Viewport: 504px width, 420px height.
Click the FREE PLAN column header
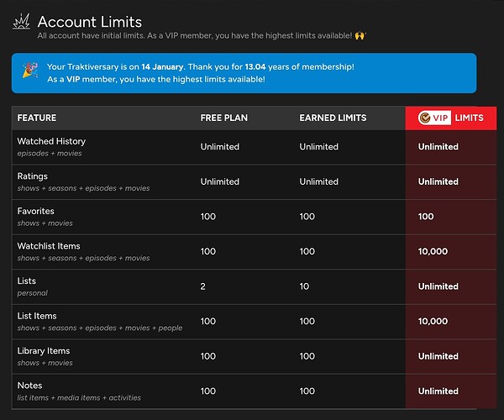224,118
